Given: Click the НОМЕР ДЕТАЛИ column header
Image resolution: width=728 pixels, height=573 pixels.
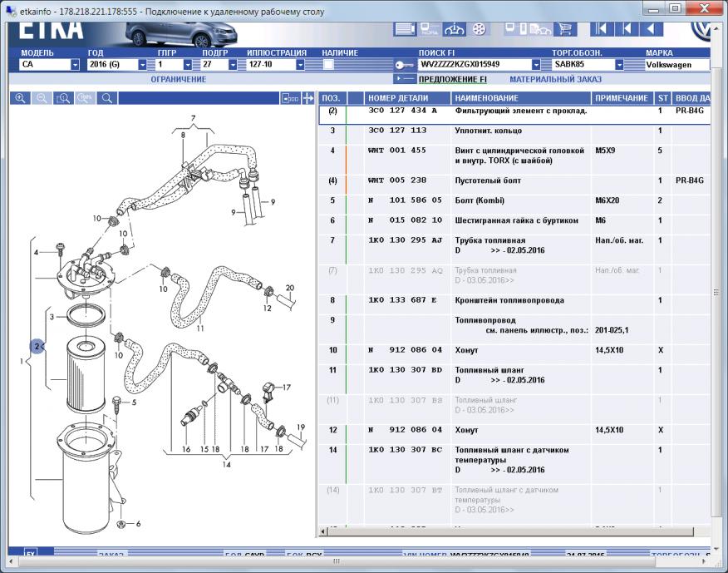Looking at the screenshot, I should (407, 98).
